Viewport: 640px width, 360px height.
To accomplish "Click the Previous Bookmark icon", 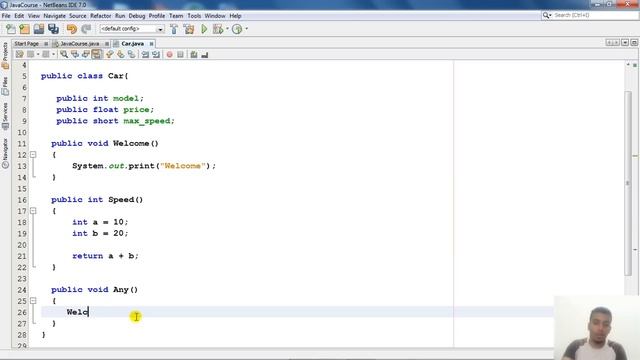I will tap(109, 54).
